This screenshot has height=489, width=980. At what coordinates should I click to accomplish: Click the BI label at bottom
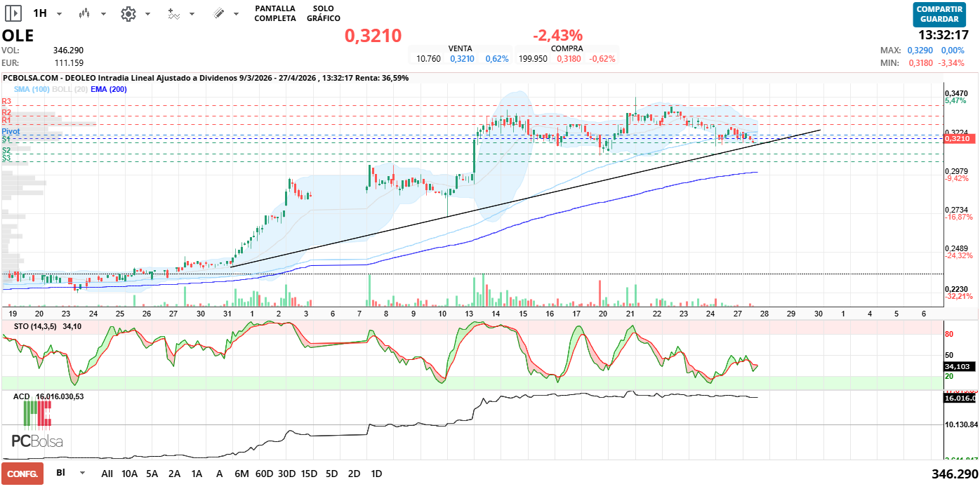coord(61,474)
